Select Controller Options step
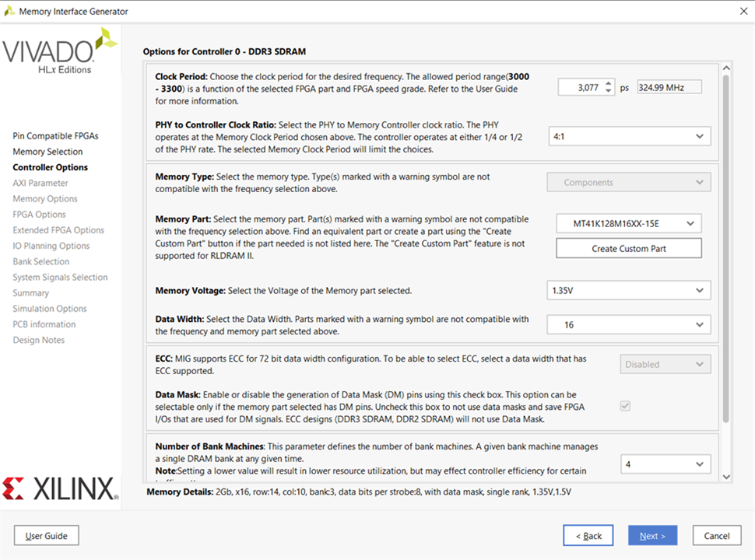Image resolution: width=755 pixels, height=560 pixels. coord(50,167)
